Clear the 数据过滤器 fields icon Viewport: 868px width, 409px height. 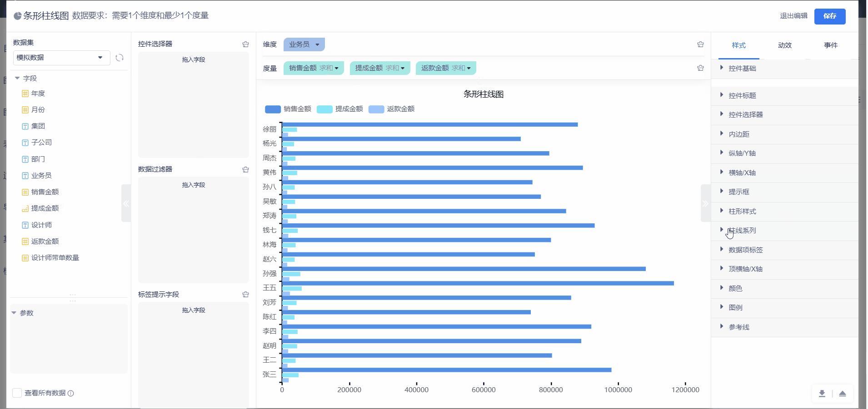point(245,169)
